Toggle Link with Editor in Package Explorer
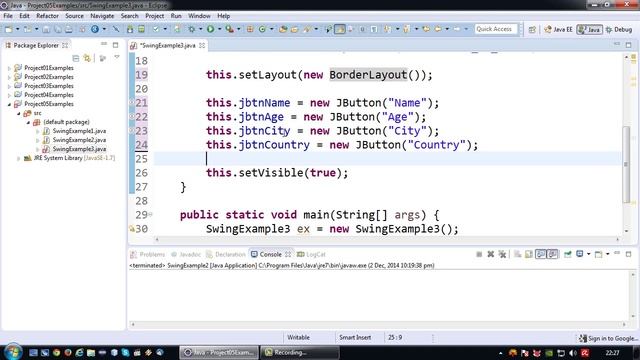This screenshot has width=640, height=360. [87, 58]
